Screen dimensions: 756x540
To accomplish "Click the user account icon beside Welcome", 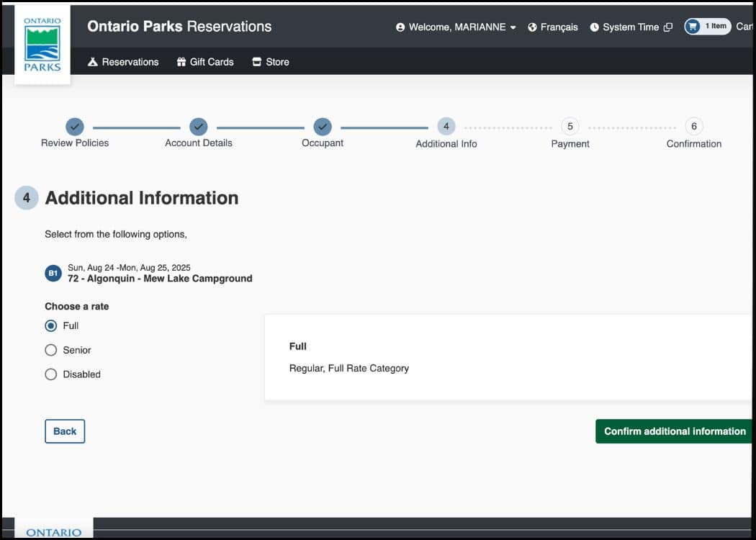I will coord(400,27).
